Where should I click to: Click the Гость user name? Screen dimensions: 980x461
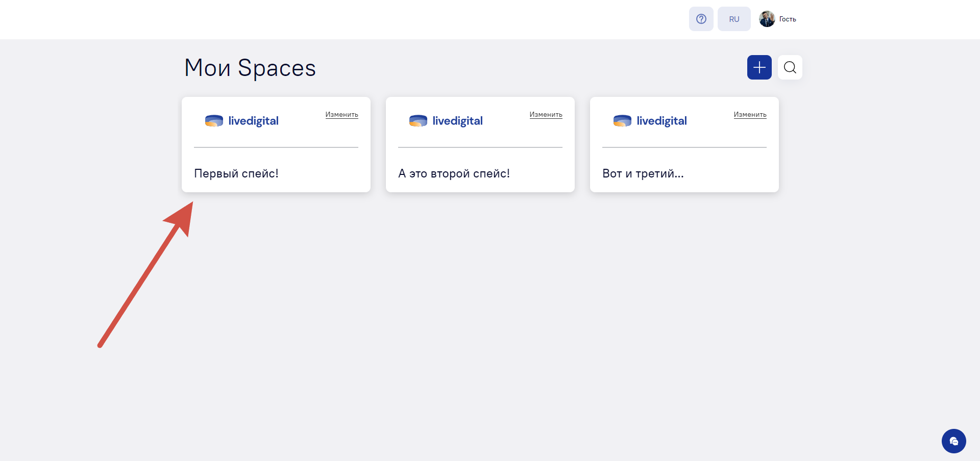788,19
